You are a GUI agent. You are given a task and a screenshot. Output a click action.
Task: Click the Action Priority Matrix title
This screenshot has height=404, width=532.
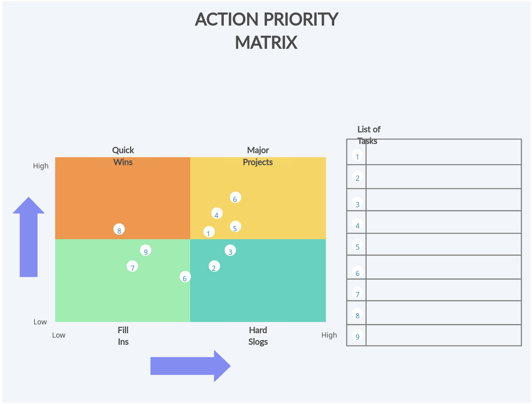266,31
